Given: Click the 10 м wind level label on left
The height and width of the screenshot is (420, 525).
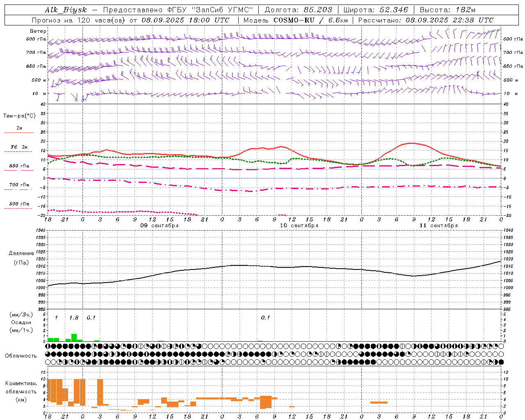Looking at the screenshot, I should pos(39,94).
